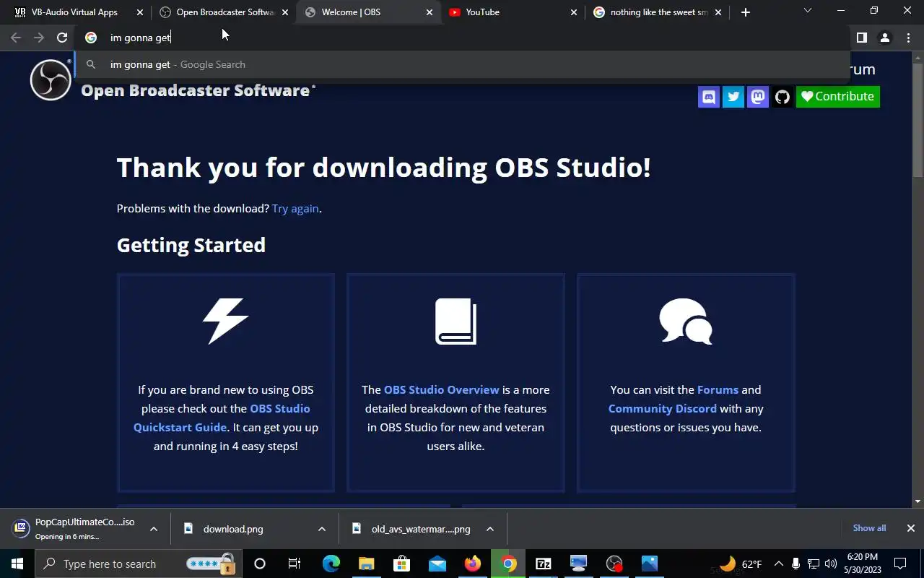The image size is (924, 578).
Task: Open Chrome side panel
Action: coord(861,38)
